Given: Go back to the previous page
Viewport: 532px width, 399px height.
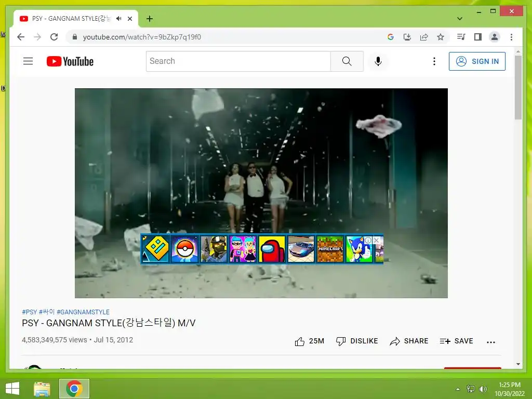Looking at the screenshot, I should pos(21,37).
